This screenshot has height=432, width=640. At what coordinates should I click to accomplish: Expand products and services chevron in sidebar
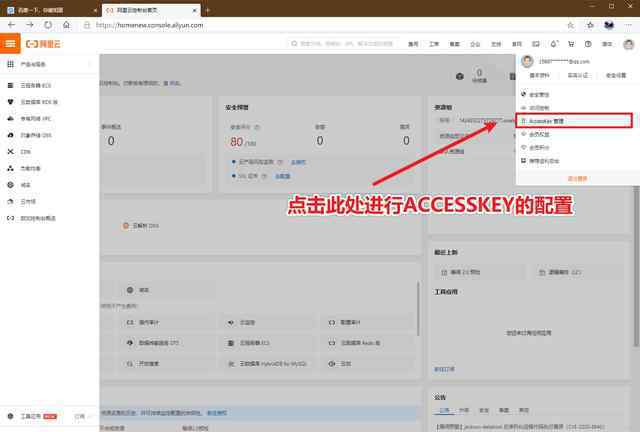pyautogui.click(x=90, y=64)
